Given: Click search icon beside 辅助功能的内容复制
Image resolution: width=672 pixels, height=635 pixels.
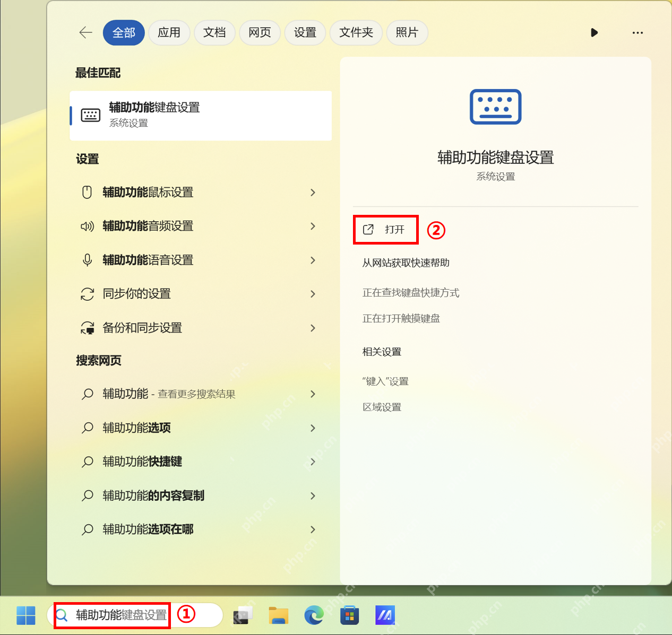Looking at the screenshot, I should point(88,495).
